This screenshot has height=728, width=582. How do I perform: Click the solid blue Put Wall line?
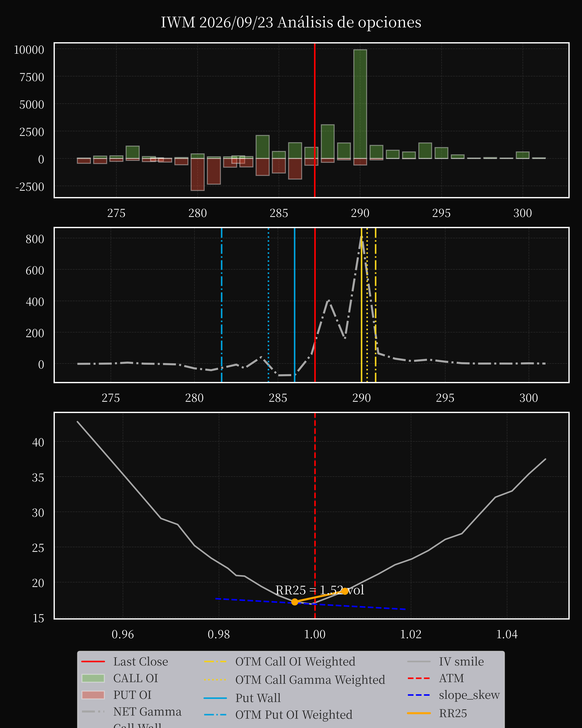(295, 305)
